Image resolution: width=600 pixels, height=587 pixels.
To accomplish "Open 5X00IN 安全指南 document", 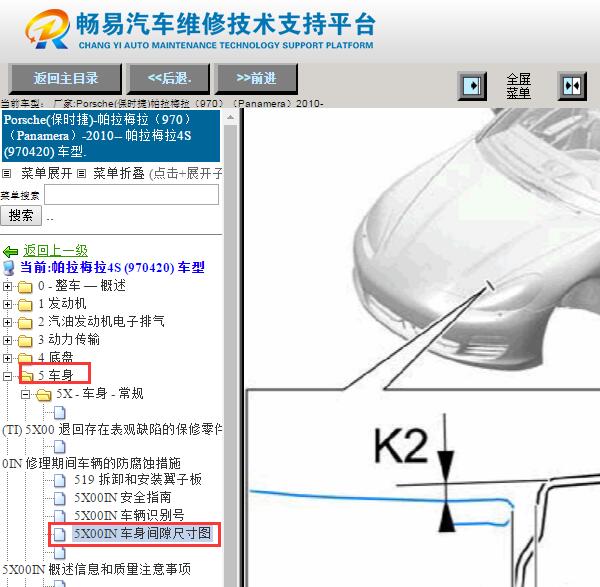I will tap(122, 497).
